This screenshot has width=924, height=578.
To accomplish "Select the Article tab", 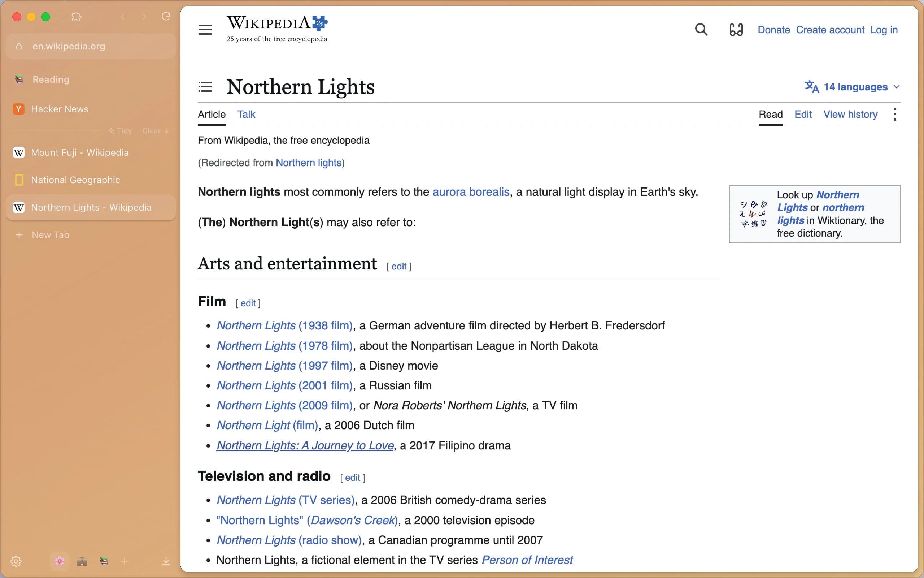I will (212, 114).
